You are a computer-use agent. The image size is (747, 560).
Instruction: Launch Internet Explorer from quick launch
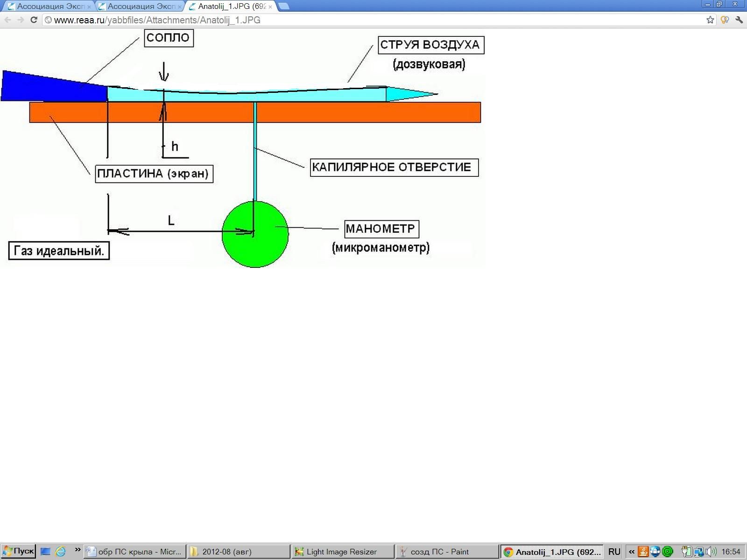(x=61, y=552)
